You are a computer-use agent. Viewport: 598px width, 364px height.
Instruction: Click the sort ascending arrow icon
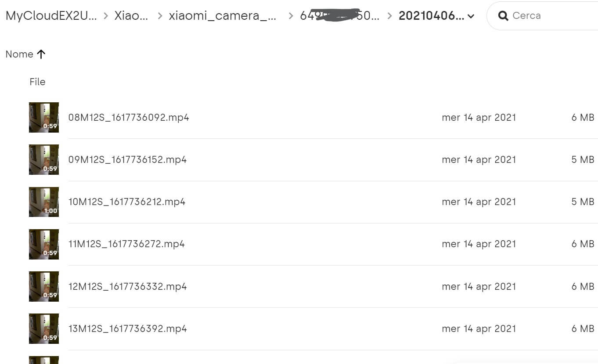coord(41,54)
